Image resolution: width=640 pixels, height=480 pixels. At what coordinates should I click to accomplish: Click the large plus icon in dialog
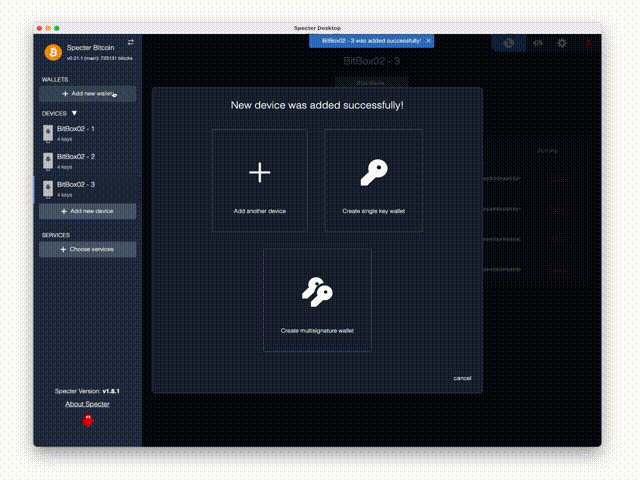point(260,172)
